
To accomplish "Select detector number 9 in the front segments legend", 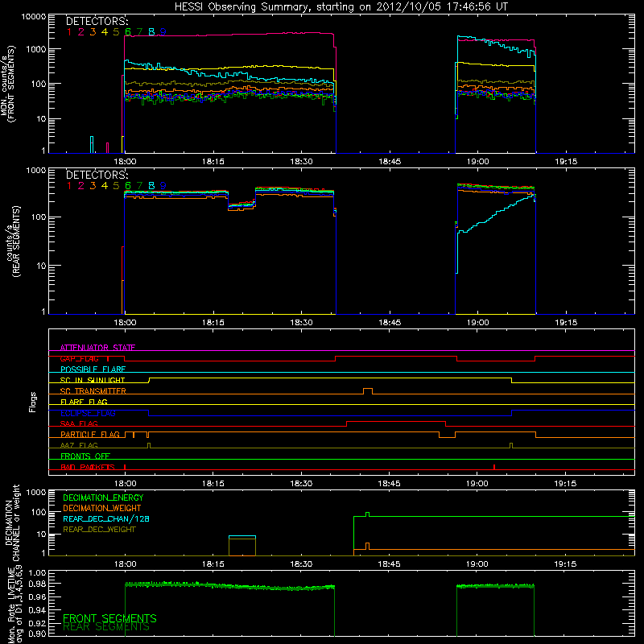I will 163,31.
